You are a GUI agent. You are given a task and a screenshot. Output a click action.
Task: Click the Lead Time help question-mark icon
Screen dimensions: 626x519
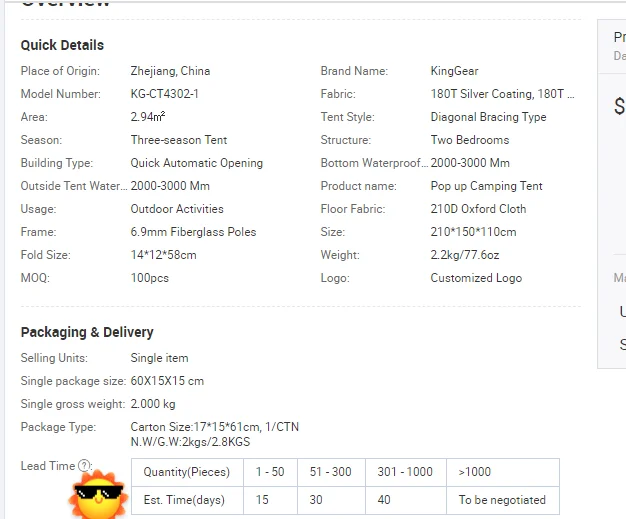pyautogui.click(x=84, y=466)
